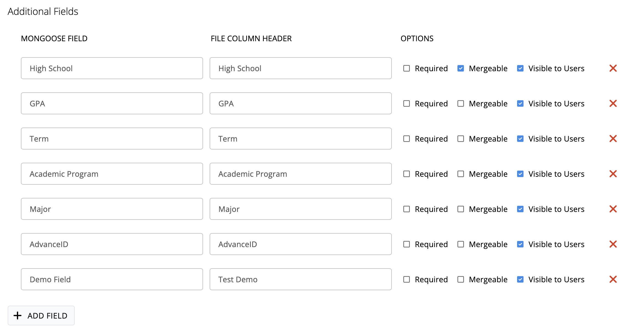Uncheck Mergeable for High School

pyautogui.click(x=461, y=68)
